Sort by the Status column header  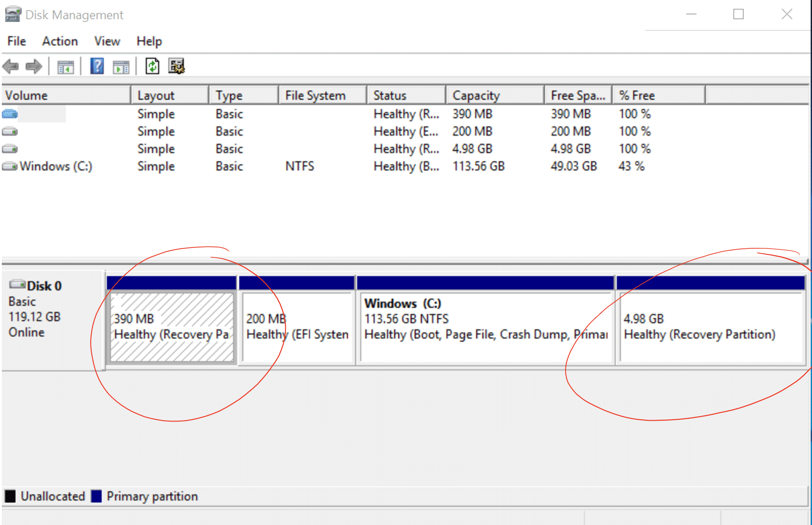coord(406,95)
